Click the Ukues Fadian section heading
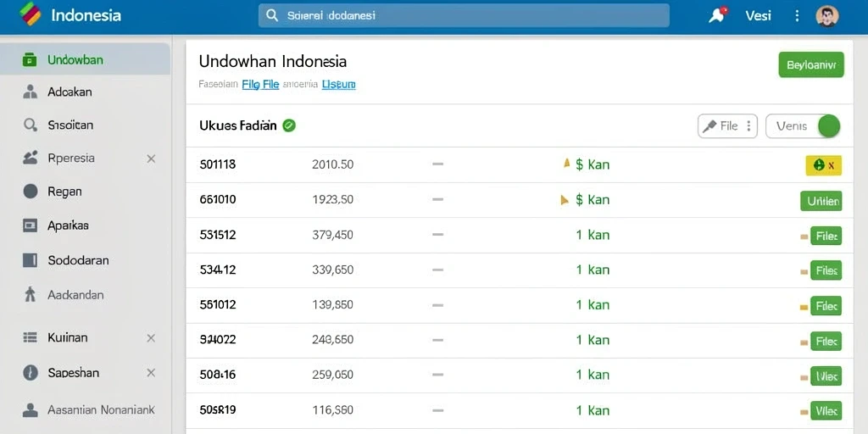 pyautogui.click(x=237, y=125)
